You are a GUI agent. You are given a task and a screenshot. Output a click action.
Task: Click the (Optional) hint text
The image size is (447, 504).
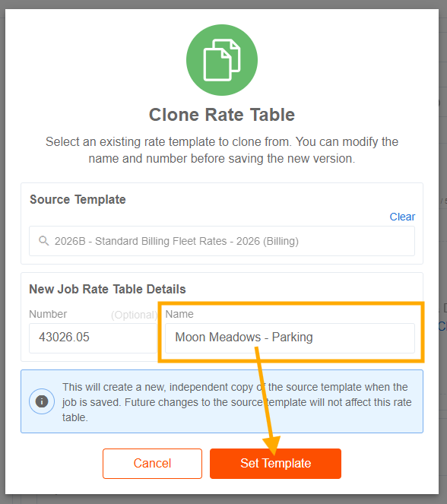(135, 315)
